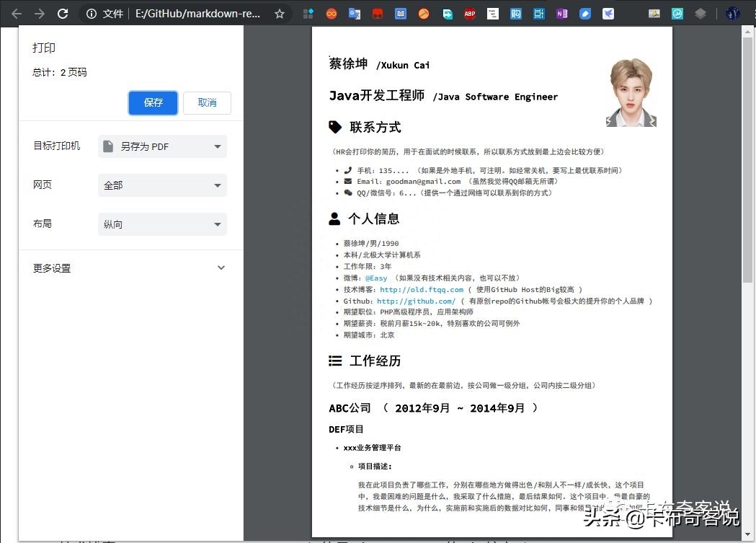This screenshot has height=543, width=756.
Task: Click the Google Translate extension icon
Action: (x=354, y=13)
